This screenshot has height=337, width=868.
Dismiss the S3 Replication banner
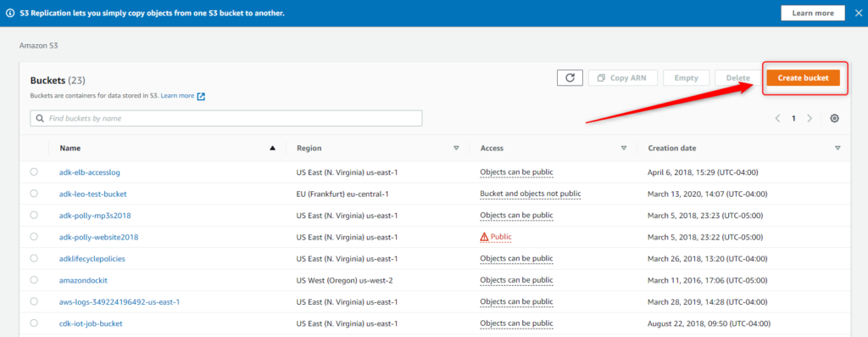pyautogui.click(x=858, y=13)
